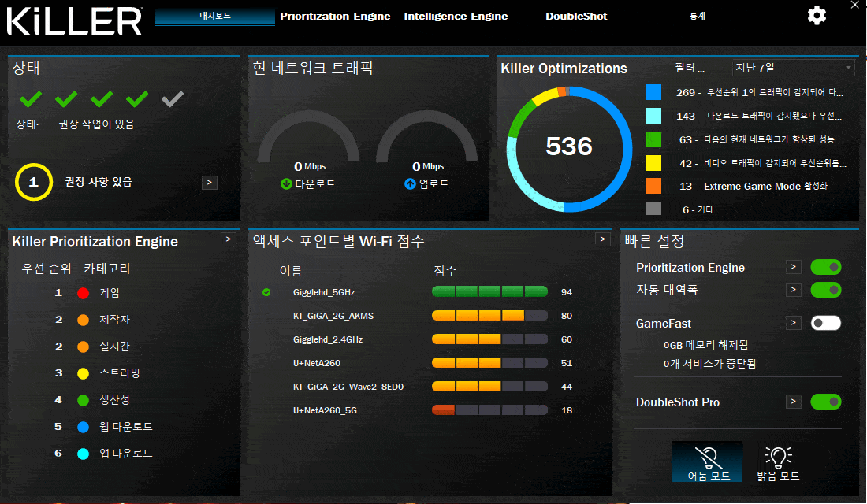Switch to the 통계 tab
Image resolution: width=867 pixels, height=504 pixels.
coord(698,16)
